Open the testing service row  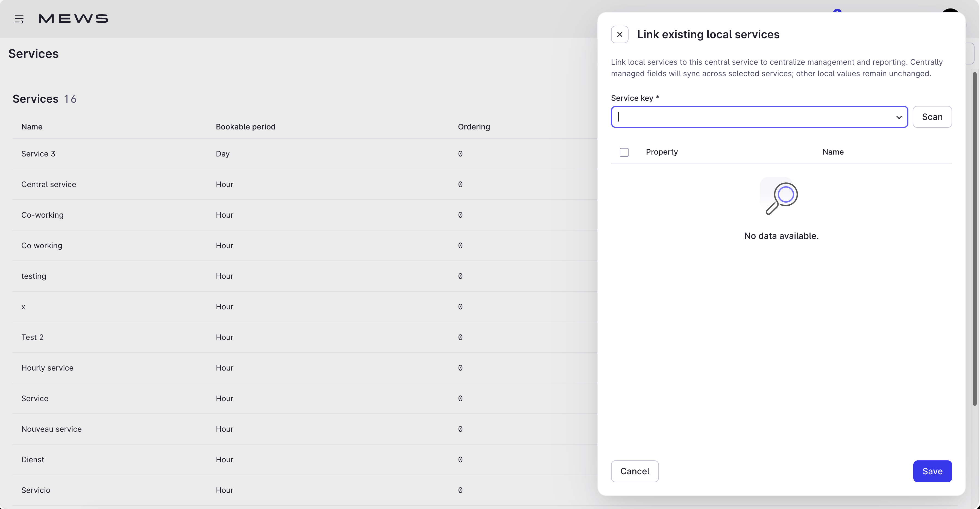(x=305, y=276)
